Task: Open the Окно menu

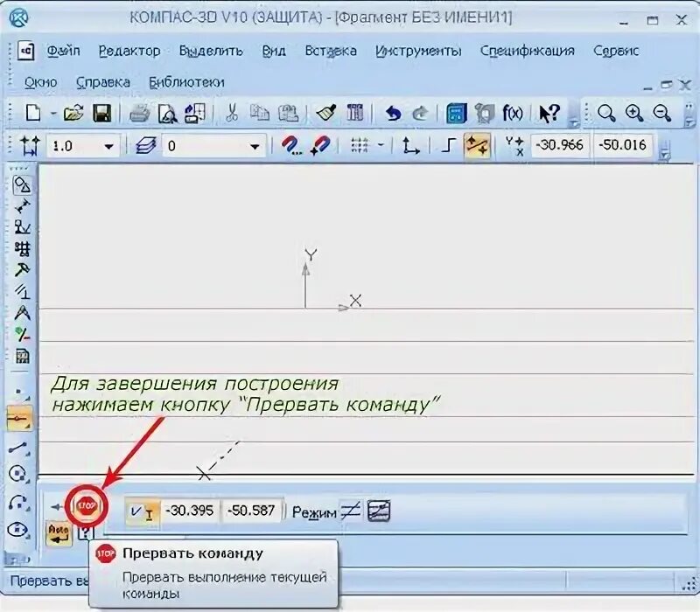Action: [x=40, y=82]
